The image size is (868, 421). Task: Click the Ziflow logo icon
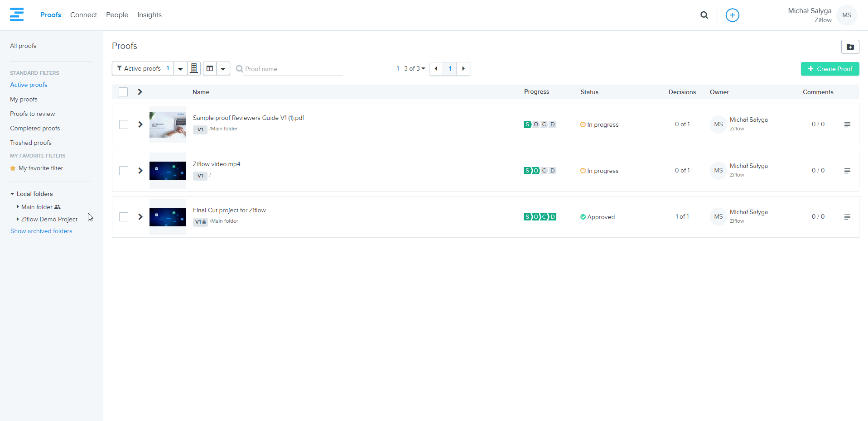[x=17, y=14]
